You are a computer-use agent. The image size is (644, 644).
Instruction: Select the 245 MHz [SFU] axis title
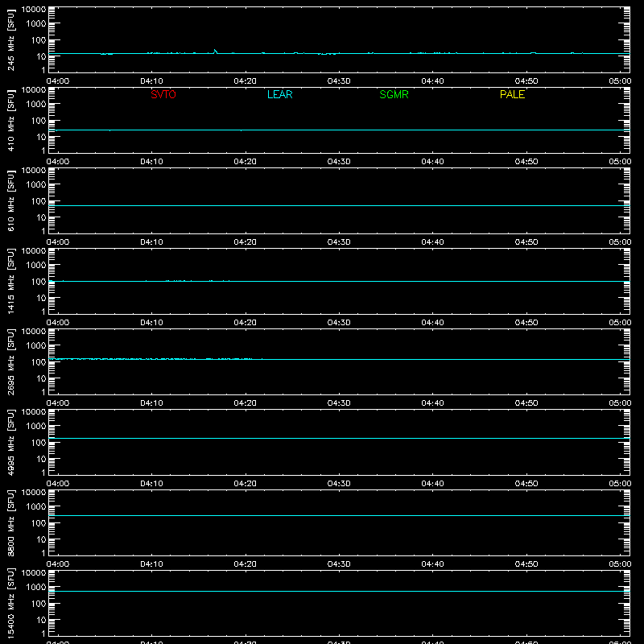[10, 39]
